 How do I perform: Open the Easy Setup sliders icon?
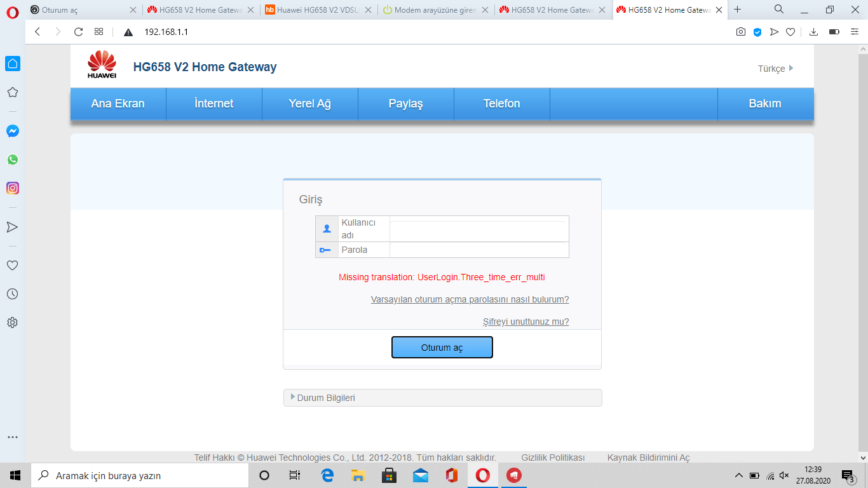pos(855,32)
